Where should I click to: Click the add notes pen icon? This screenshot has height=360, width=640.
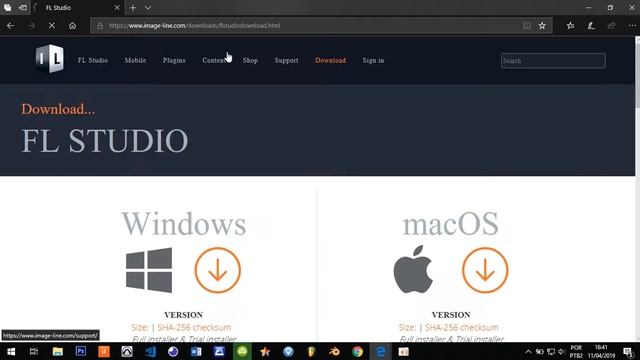591,26
